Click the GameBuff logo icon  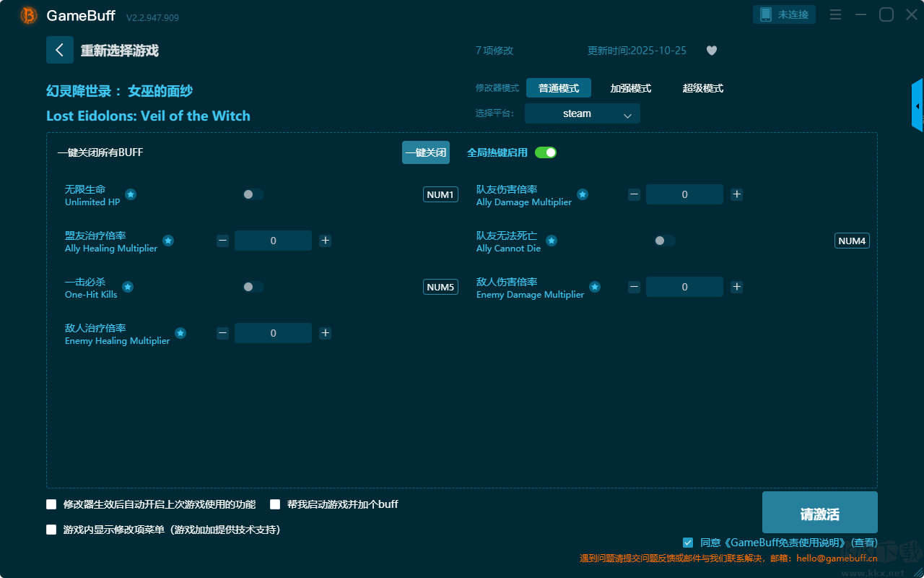point(29,15)
